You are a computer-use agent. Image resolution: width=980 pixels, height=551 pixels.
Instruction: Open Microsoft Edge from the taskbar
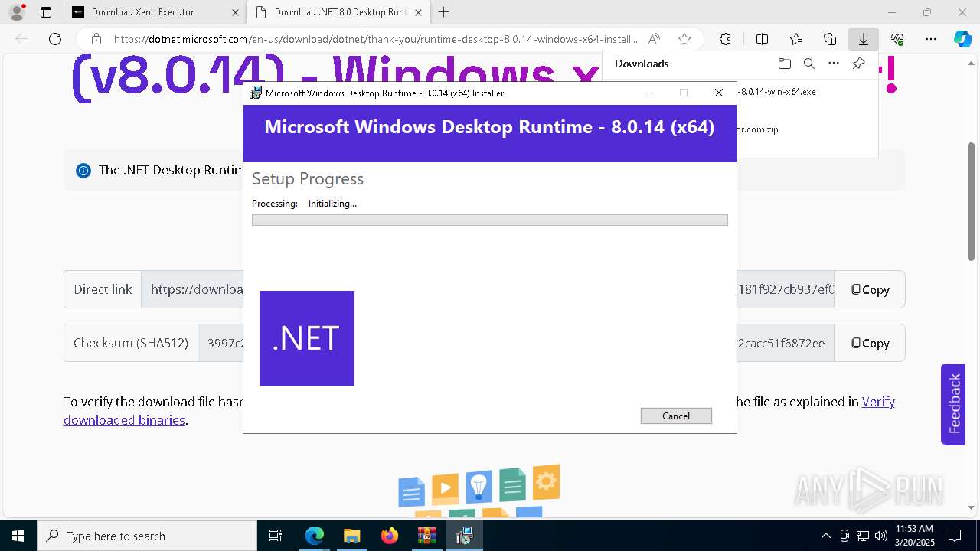pyautogui.click(x=315, y=536)
